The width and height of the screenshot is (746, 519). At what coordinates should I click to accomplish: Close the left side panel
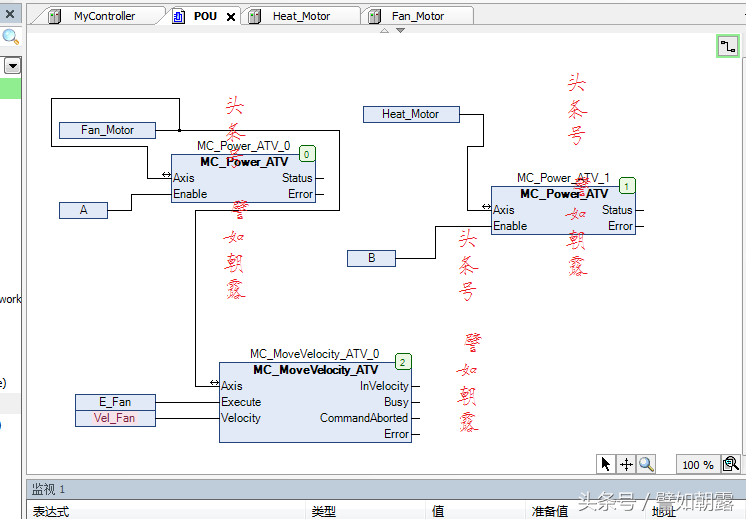10,13
